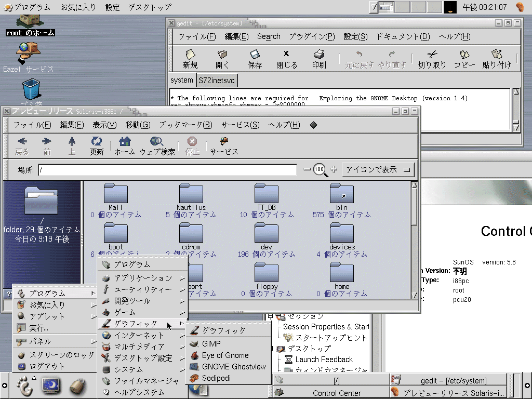Expand the Utilities submenu entry
The image size is (532, 399).
143,289
